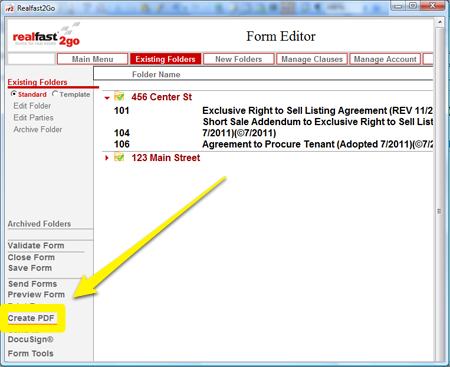Image resolution: width=450 pixels, height=367 pixels.
Task: Click the 123 Main Street folder icon
Action: click(x=119, y=157)
